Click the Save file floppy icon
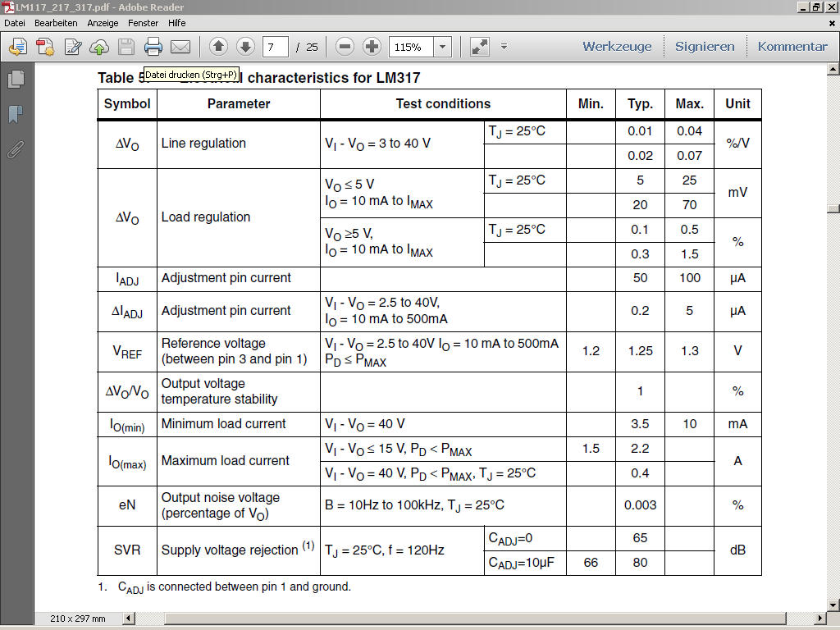The height and width of the screenshot is (630, 840). click(x=126, y=47)
